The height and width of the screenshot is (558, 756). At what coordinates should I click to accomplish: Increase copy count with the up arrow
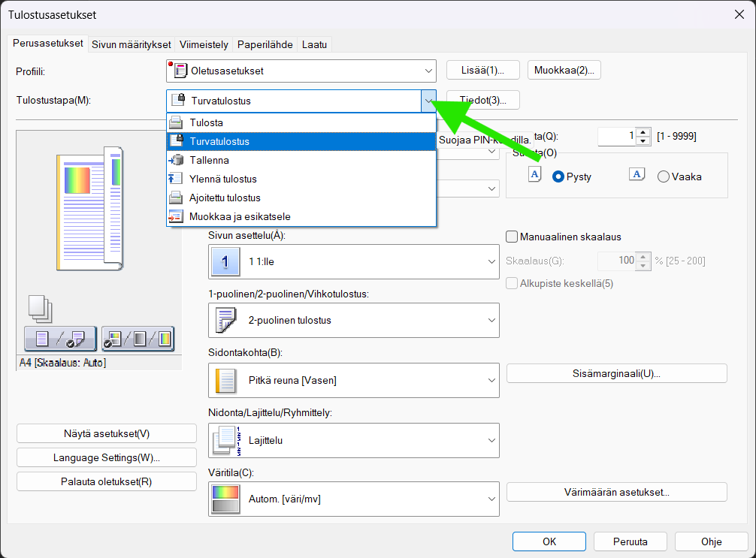point(643,132)
